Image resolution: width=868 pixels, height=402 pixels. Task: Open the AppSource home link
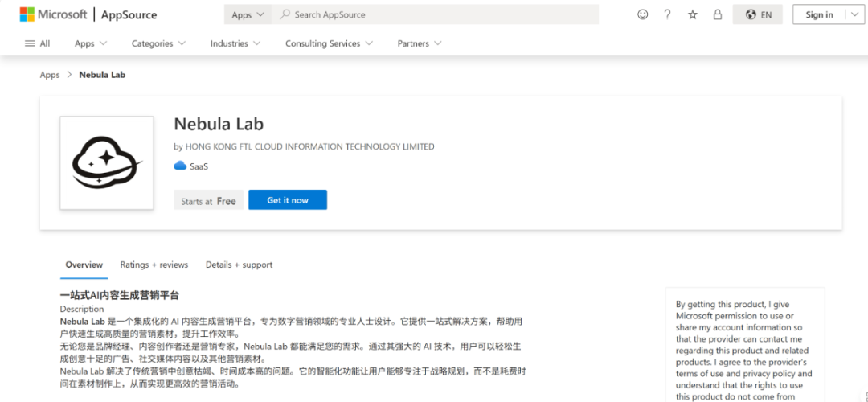[129, 15]
